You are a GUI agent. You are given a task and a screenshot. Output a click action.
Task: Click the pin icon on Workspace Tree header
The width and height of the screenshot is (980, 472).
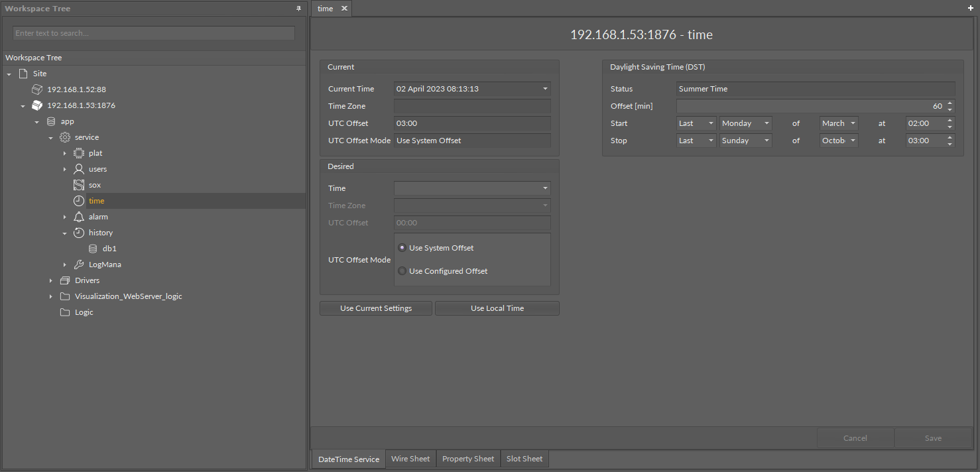pos(298,8)
